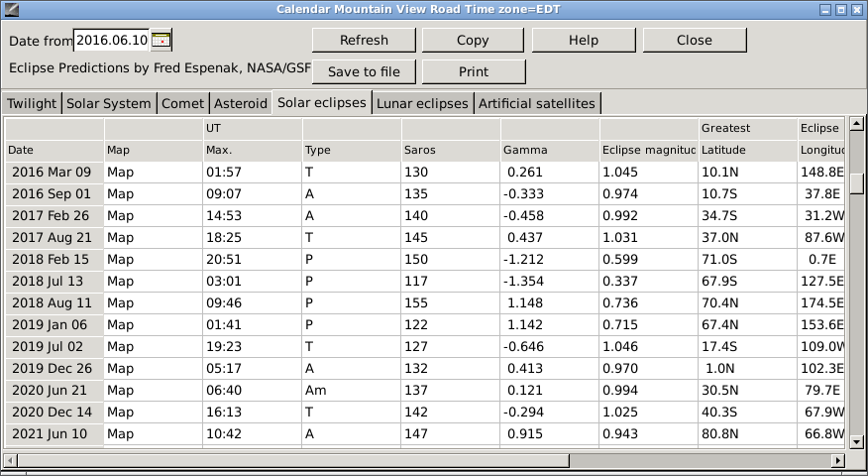Select eclipse magnitude 0.337 cell
This screenshot has width=868, height=476.
tap(648, 282)
